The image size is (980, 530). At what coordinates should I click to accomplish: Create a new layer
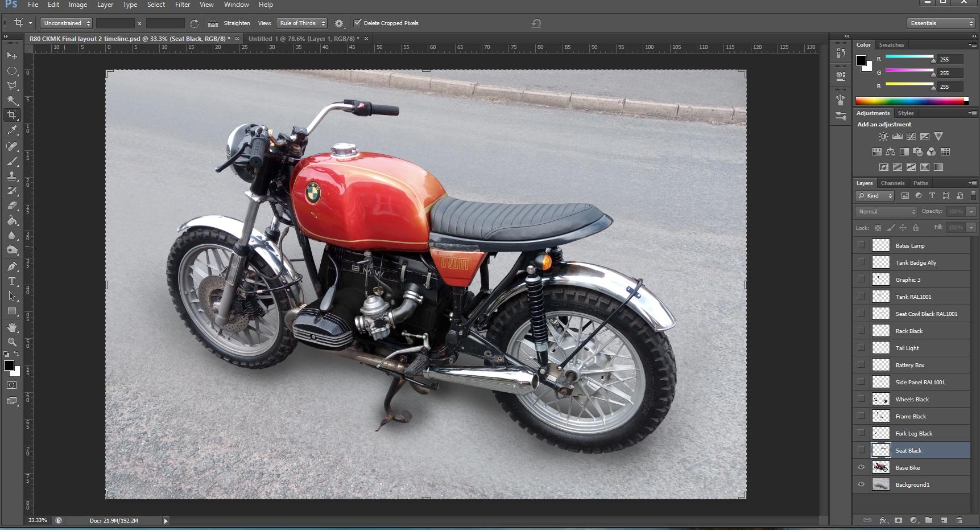coord(944,520)
